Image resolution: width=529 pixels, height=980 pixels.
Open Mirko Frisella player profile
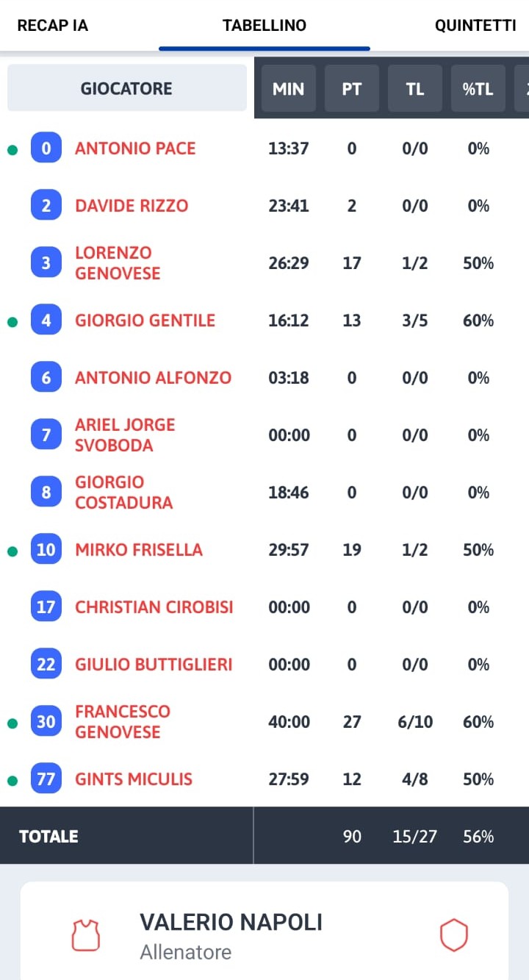(x=139, y=550)
